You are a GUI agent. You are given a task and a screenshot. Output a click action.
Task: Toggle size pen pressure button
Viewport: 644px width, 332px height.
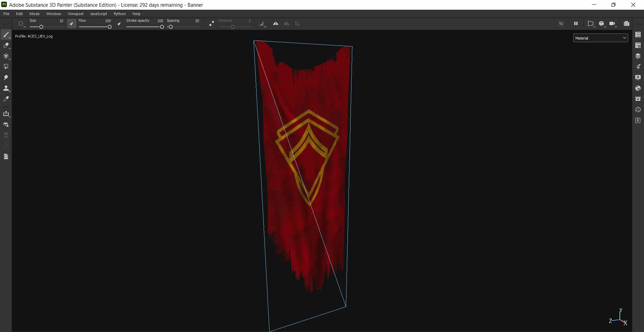click(x=71, y=23)
